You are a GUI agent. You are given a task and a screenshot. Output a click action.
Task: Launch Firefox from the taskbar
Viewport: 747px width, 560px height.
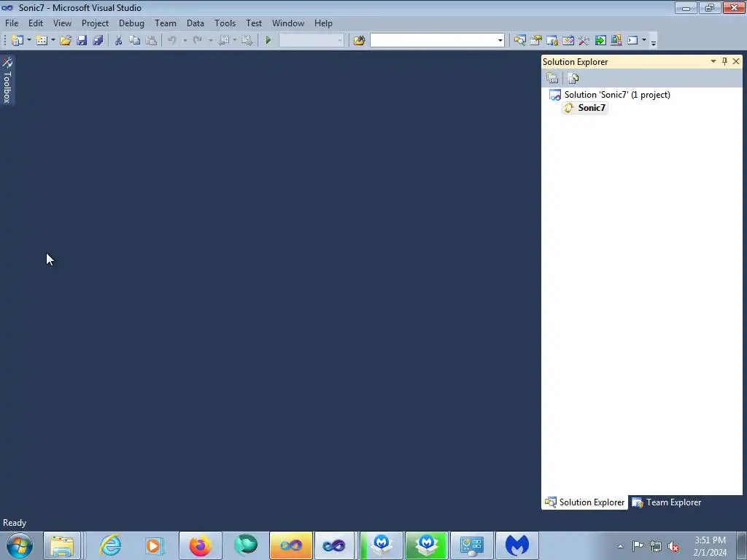[x=200, y=545]
